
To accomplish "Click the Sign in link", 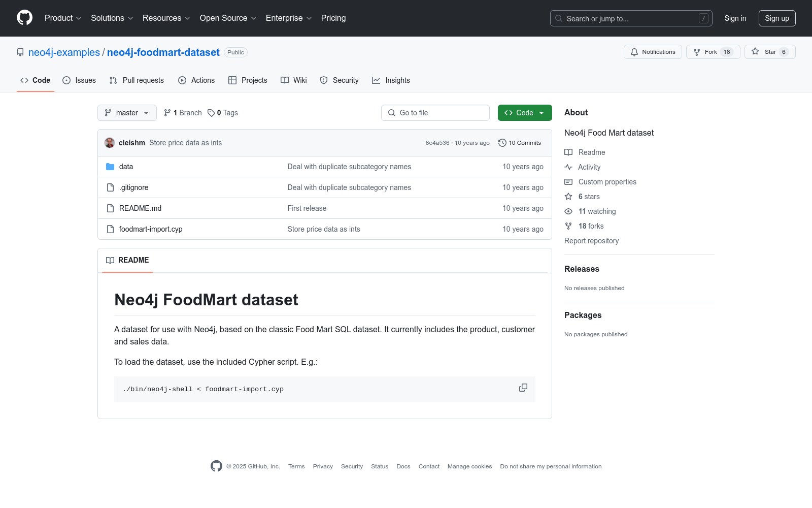I will coord(735,18).
